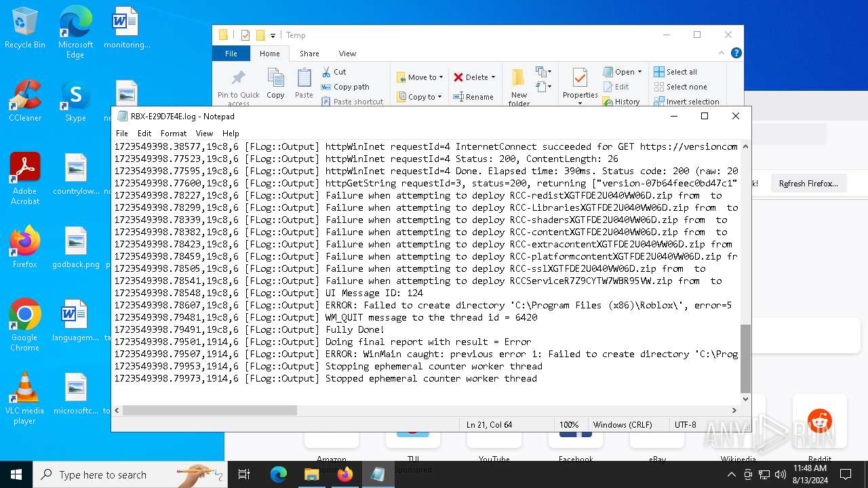The image size is (868, 488).
Task: Expand the Quick Access Toolbar customize arrow
Action: click(273, 35)
